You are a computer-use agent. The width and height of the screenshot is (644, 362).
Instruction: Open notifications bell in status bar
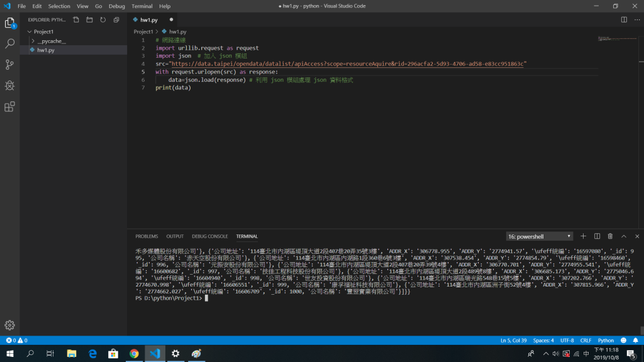coord(635,340)
